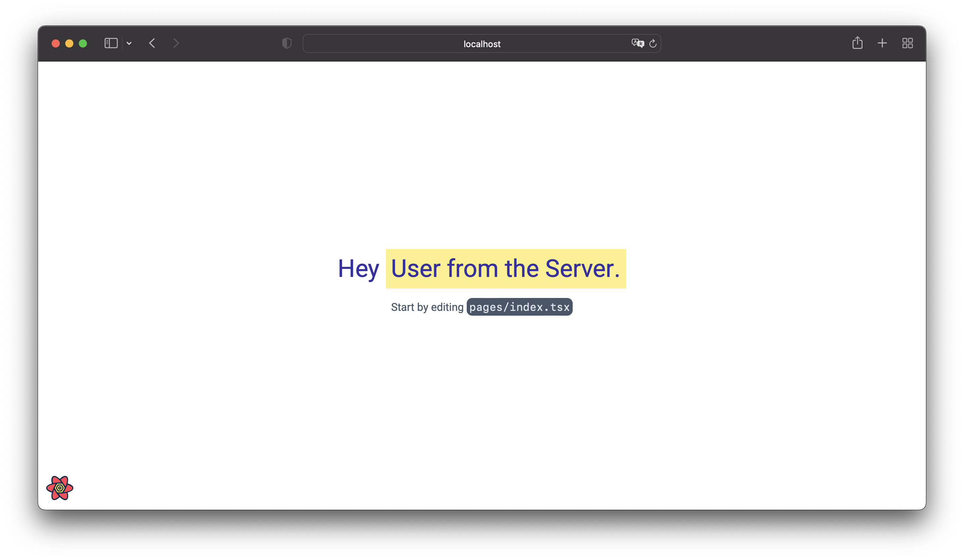Toggle the Safari sidebar panel icon
964x560 pixels.
click(x=111, y=43)
